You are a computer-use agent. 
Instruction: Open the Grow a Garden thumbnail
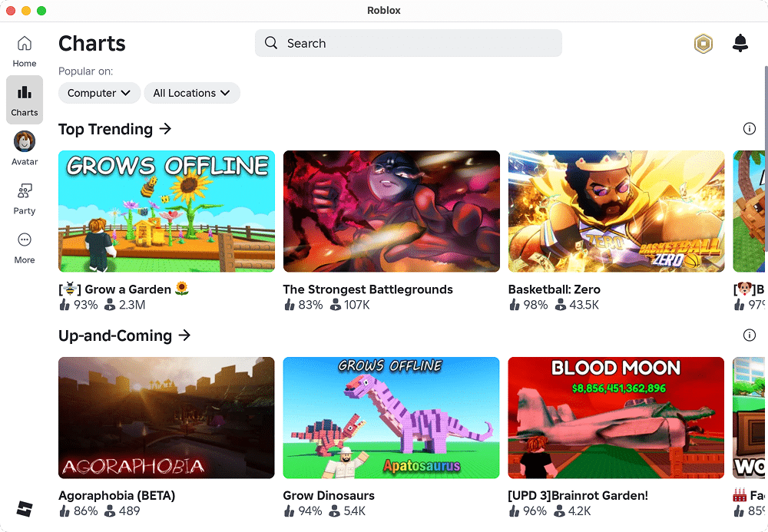pos(167,211)
